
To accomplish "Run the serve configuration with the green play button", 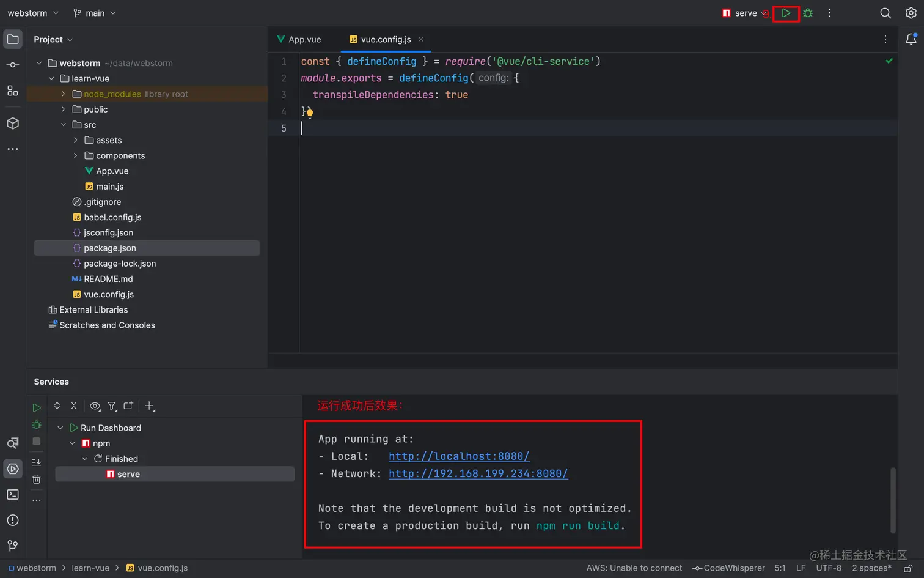I will pyautogui.click(x=786, y=13).
